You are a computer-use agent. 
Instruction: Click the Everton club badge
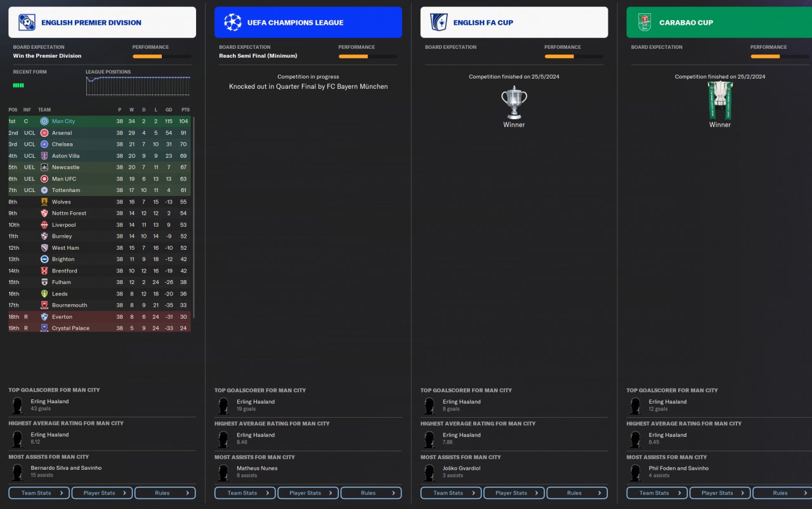[x=44, y=317]
